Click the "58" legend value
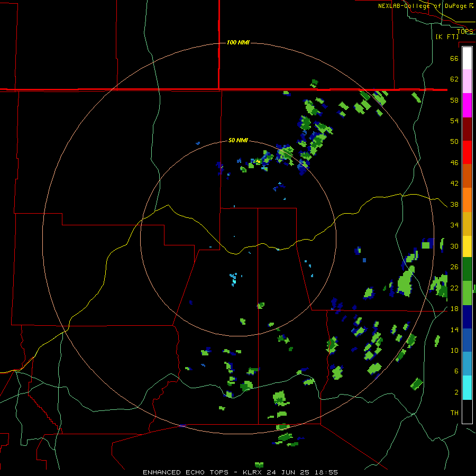Screen dimensions: 476x476 [454, 100]
